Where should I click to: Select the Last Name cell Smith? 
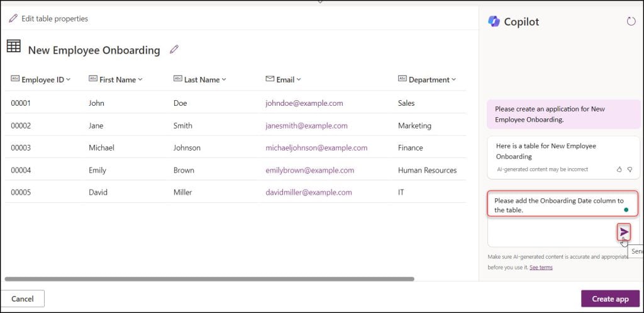point(183,125)
